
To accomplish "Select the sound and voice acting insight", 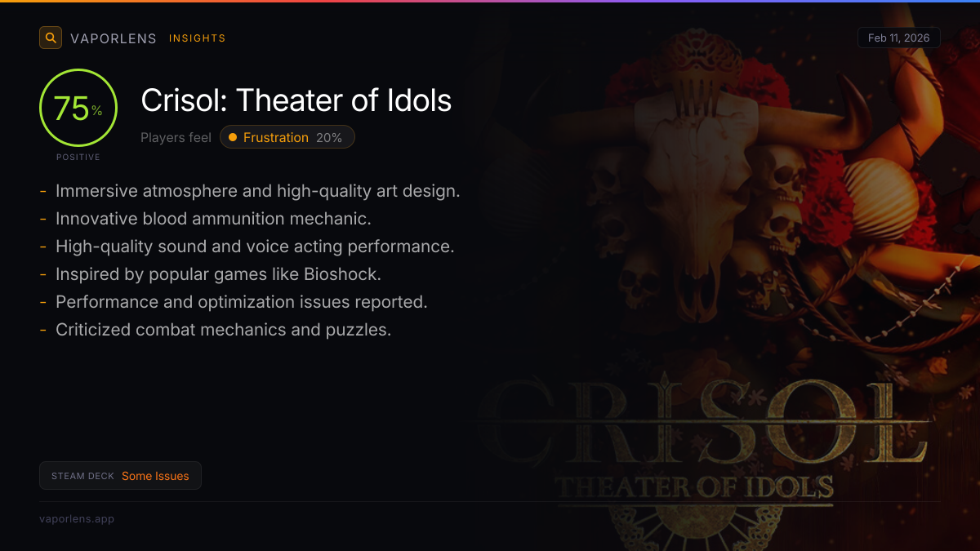I will pos(255,247).
